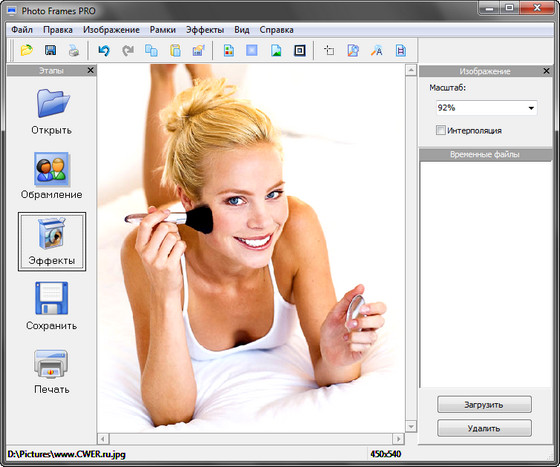560x467 pixels.
Task: Toggle the Интерполяция checkbox
Action: click(x=441, y=130)
